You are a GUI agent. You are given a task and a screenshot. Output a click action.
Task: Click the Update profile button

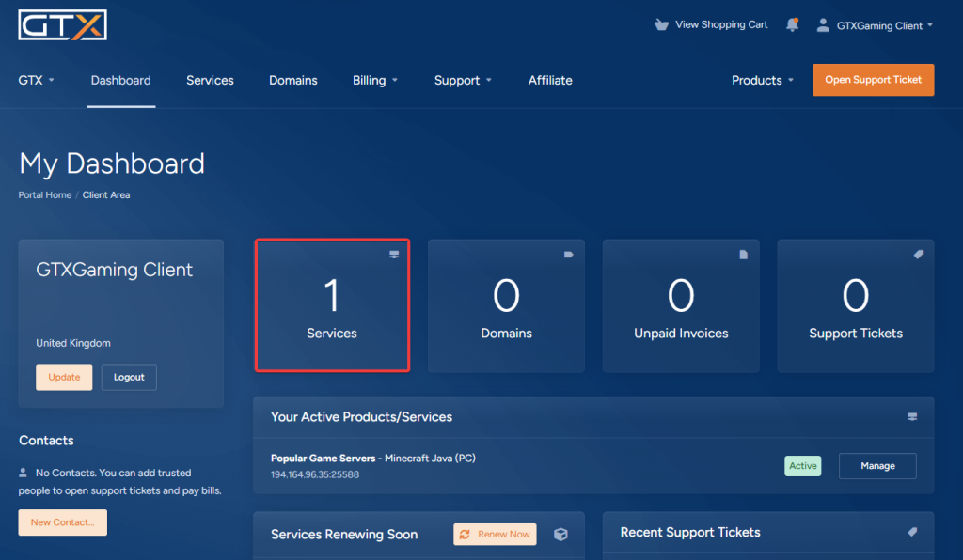tap(64, 377)
